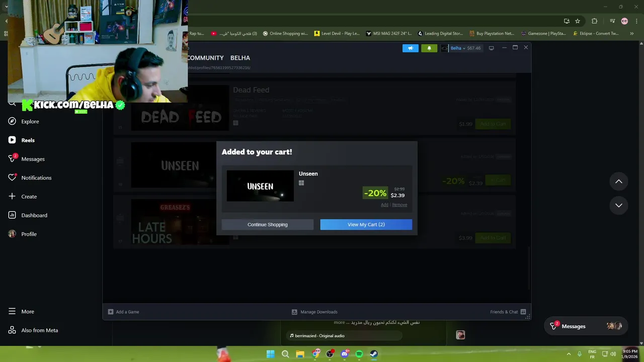Go to previous reel with up arrow
Viewport: 644px width, 362px height.
[x=619, y=182]
